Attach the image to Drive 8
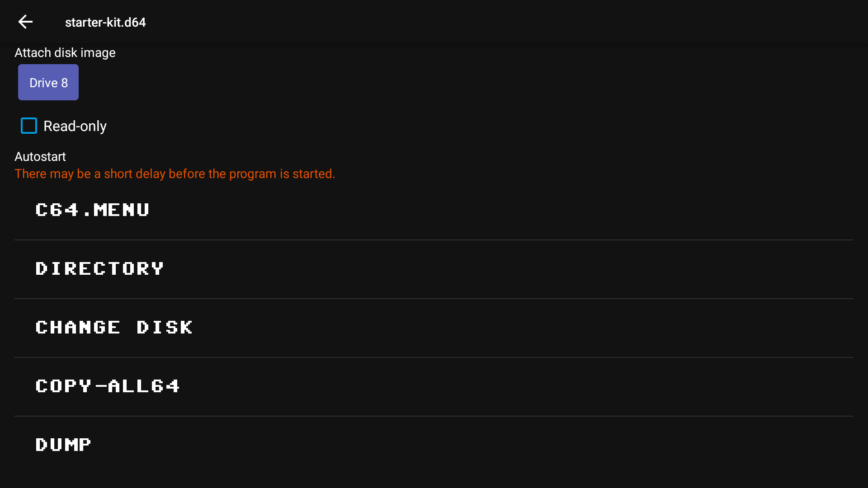 point(48,82)
